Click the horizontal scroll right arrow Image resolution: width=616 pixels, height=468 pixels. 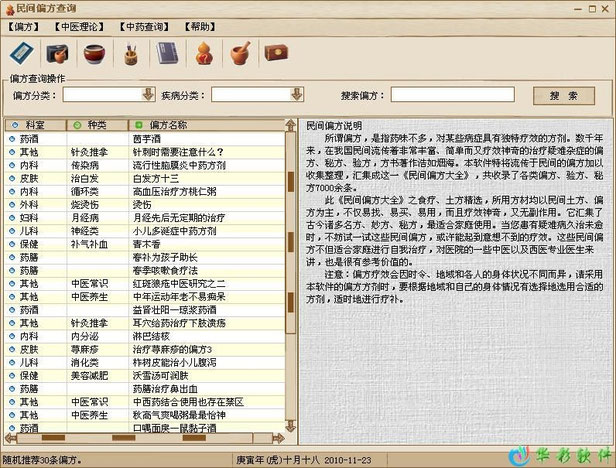tap(278, 438)
